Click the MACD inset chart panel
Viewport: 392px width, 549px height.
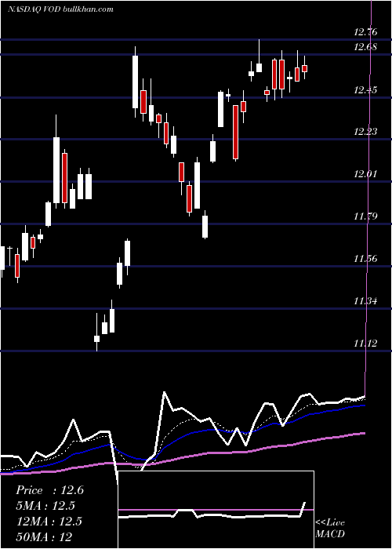click(216, 510)
